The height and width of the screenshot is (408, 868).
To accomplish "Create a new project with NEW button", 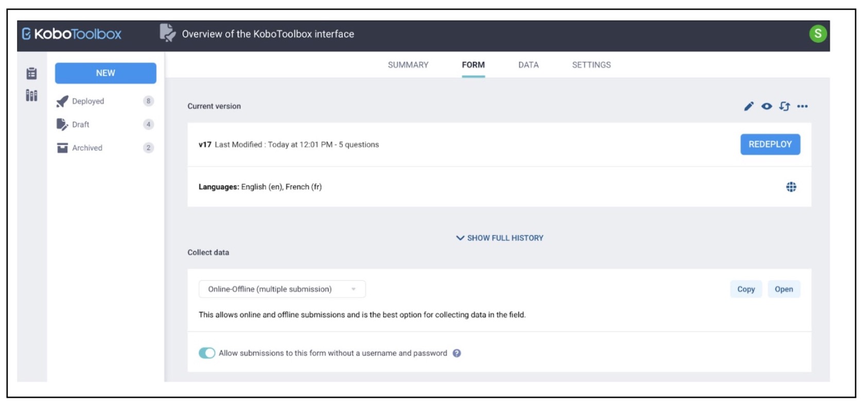I will (x=106, y=73).
